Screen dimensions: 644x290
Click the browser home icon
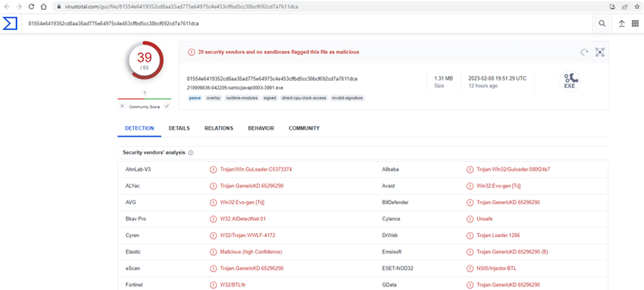tap(45, 6)
